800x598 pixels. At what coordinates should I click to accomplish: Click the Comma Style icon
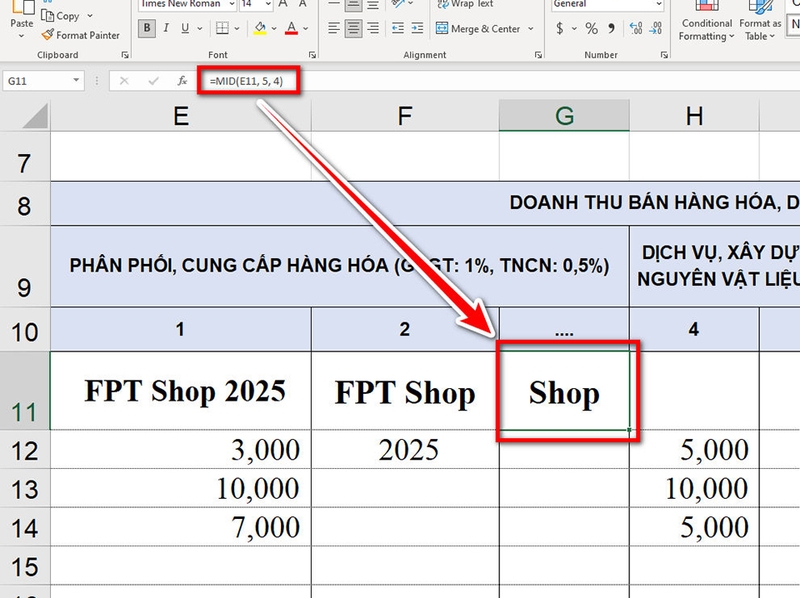[611, 28]
